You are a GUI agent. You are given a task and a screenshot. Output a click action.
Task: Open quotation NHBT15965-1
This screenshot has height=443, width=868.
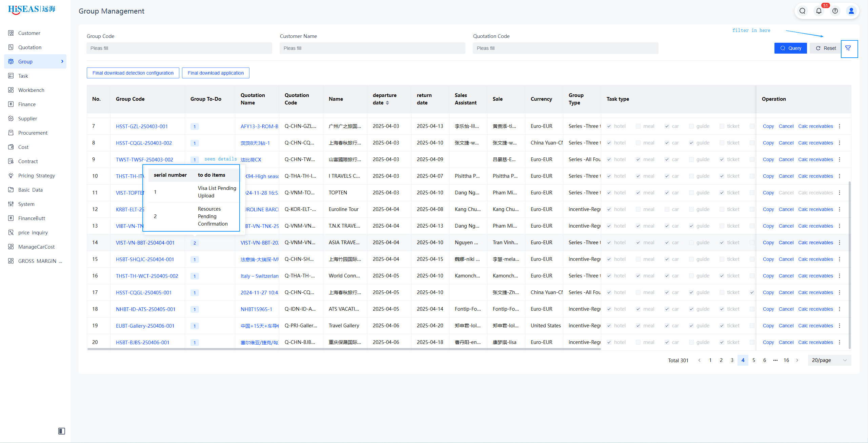click(256, 309)
